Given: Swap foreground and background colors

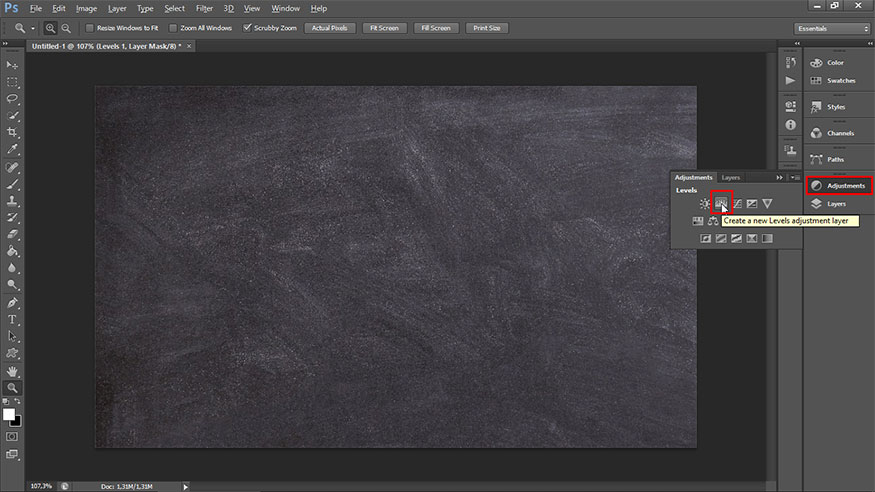Looking at the screenshot, I should point(18,402).
